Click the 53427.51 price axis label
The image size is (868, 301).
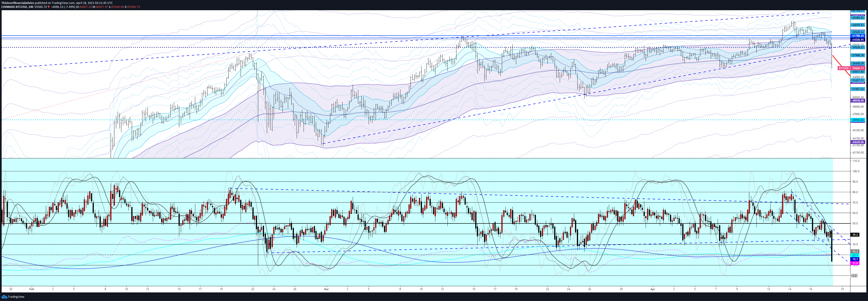tap(858, 80)
